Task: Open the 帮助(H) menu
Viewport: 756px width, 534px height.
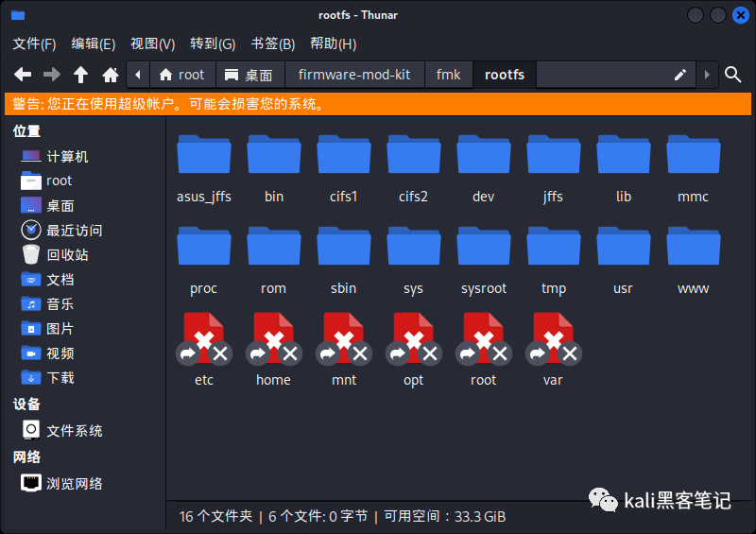Action: tap(334, 43)
